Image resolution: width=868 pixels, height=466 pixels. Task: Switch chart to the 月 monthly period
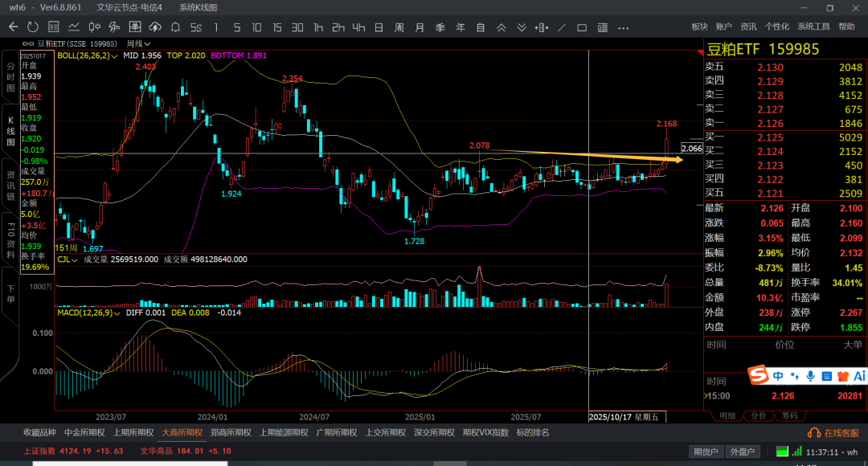pos(420,27)
